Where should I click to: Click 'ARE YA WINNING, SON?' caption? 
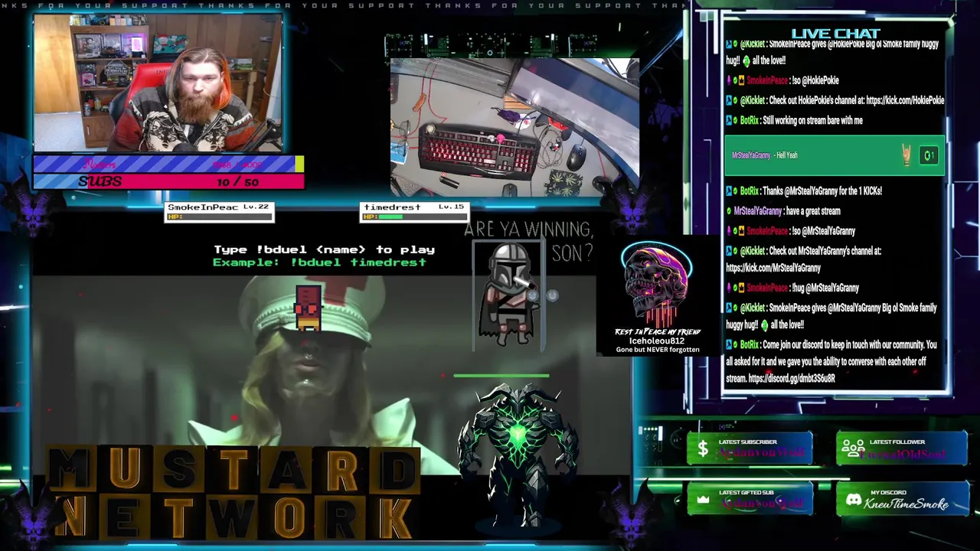(528, 240)
